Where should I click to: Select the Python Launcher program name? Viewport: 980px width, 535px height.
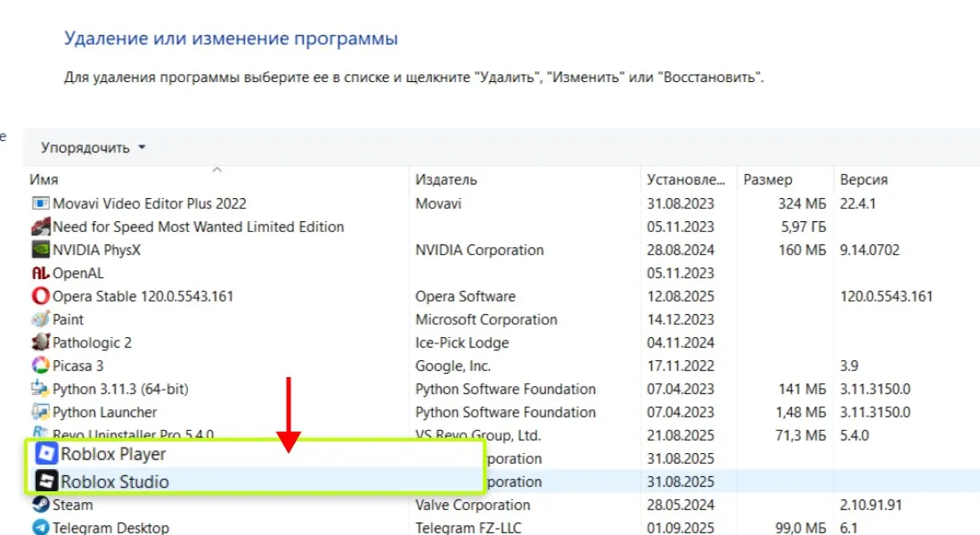click(x=105, y=412)
